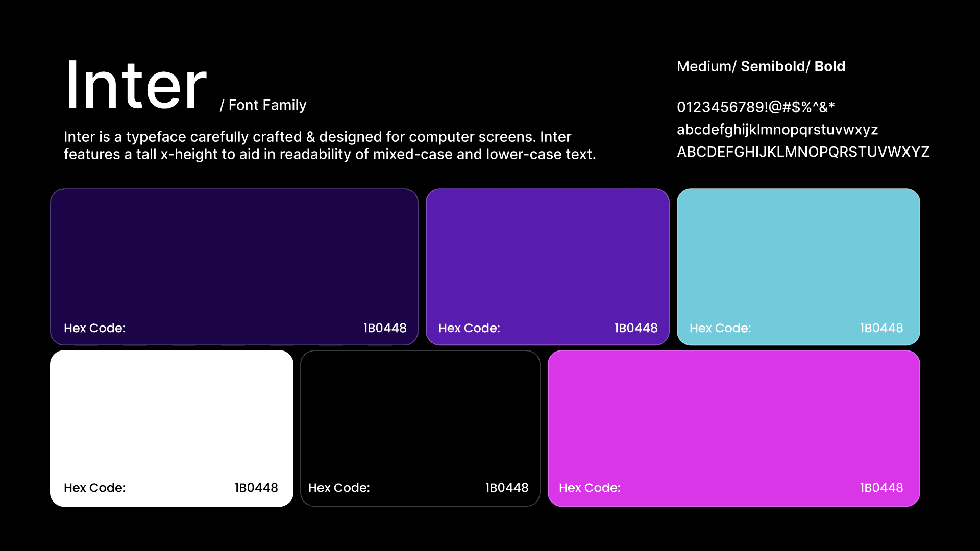Click the Inter typeface description paragraph
This screenshot has width=980, height=551.
pos(329,145)
